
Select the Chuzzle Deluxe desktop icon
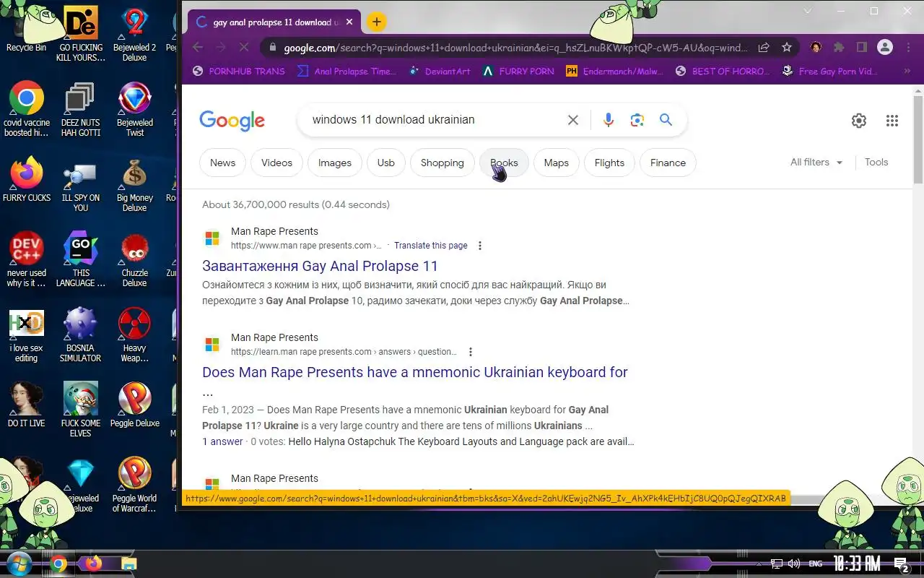(x=135, y=260)
